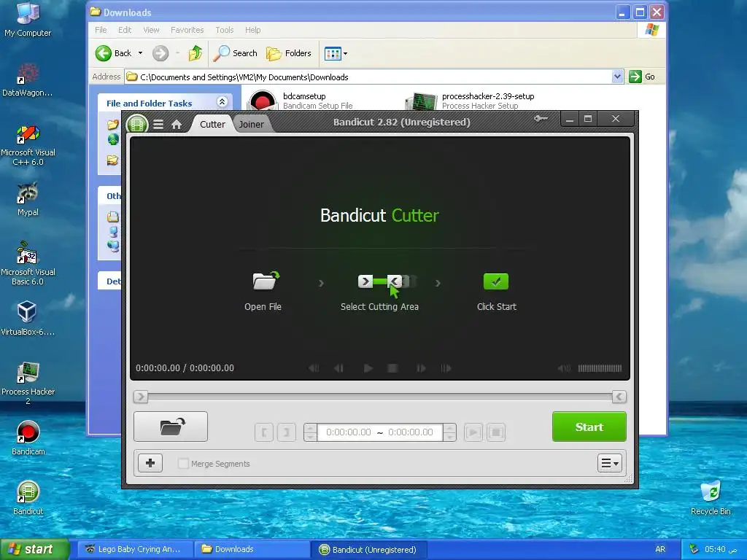Open the address bar dropdown

[x=617, y=77]
